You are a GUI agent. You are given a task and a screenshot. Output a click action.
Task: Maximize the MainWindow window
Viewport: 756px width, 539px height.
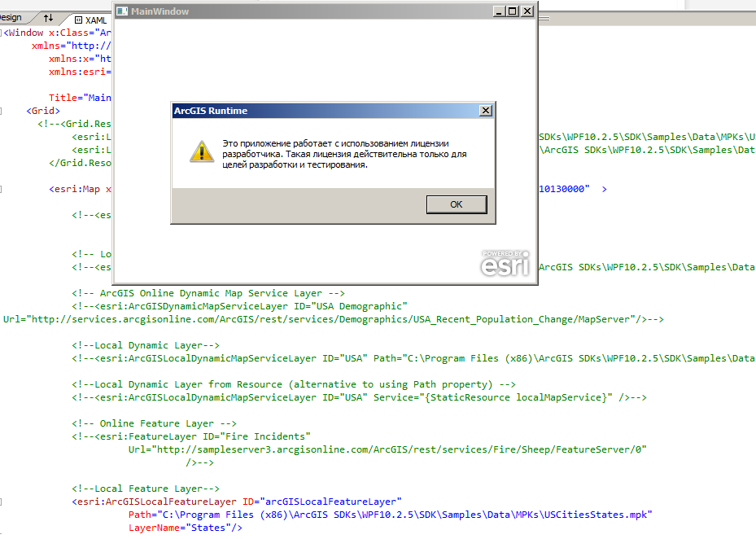tap(513, 11)
